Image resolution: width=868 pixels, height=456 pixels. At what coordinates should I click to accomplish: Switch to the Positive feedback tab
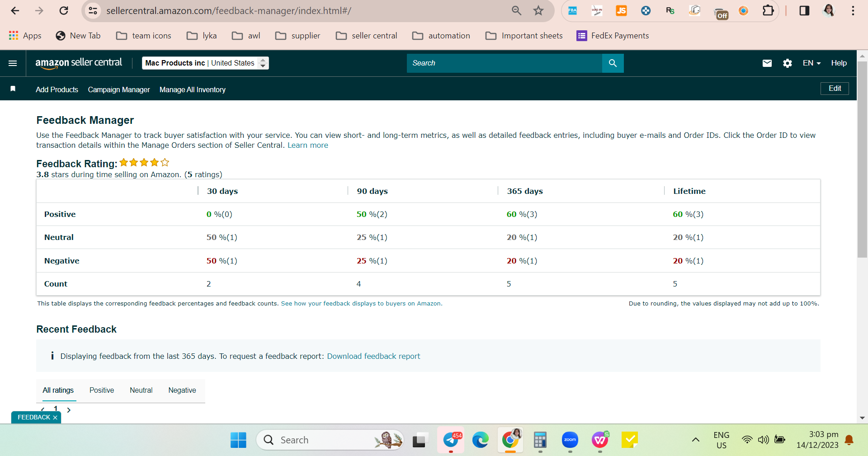tap(102, 390)
